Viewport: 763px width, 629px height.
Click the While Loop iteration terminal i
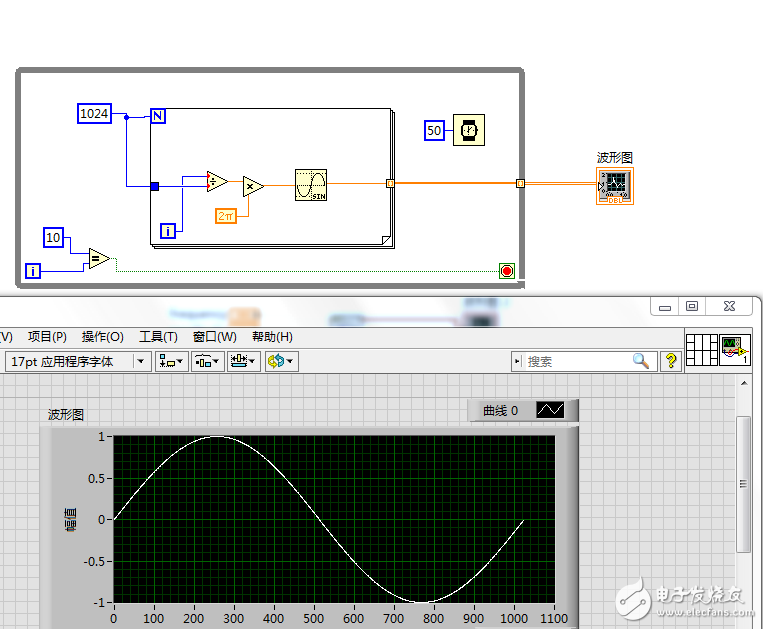33,270
